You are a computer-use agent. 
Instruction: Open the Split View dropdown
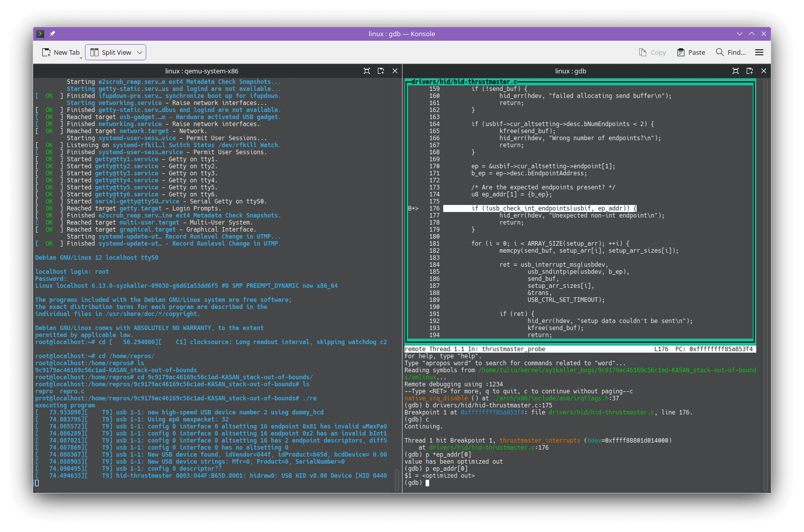click(116, 52)
